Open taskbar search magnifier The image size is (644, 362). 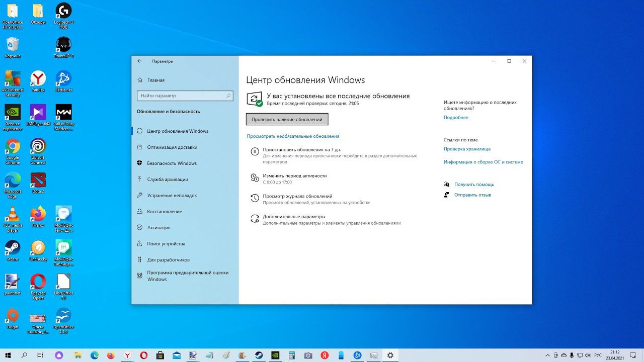[x=25, y=355]
